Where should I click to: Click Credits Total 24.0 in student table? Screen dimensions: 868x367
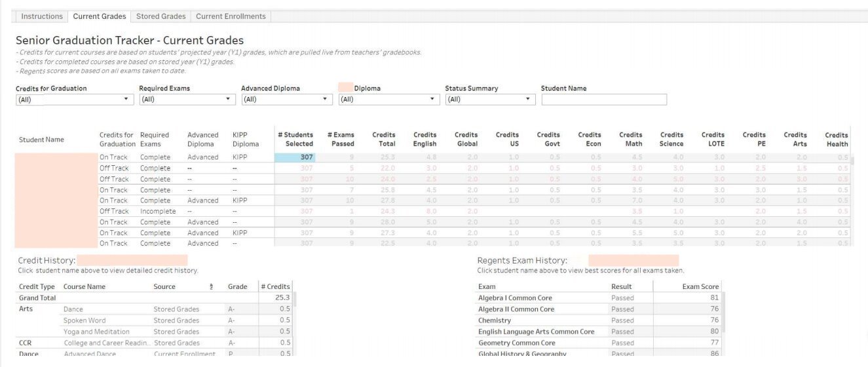coord(388,179)
